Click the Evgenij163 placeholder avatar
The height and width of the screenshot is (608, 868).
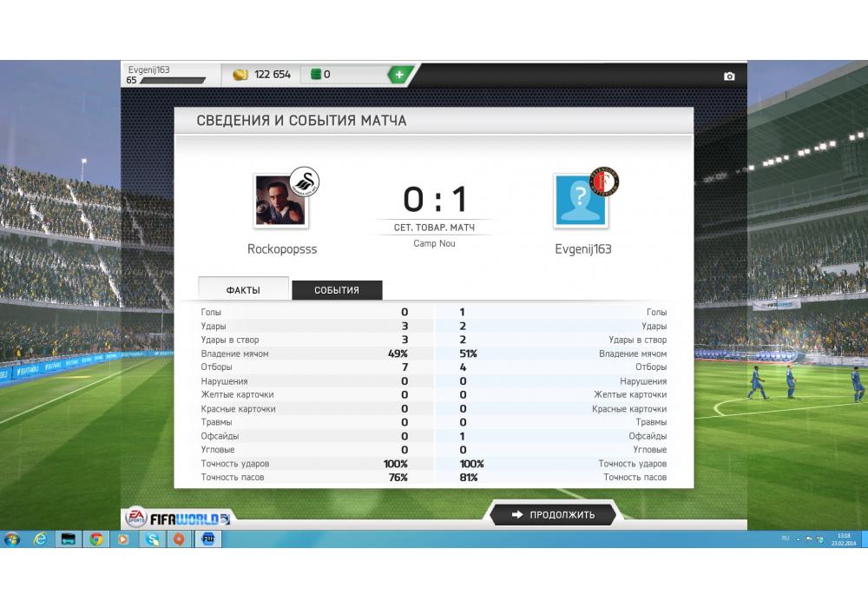coord(580,201)
